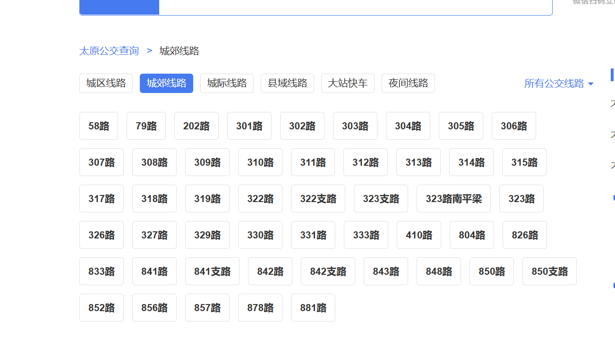This screenshot has width=615, height=364.
Task: Open route 330路
Action: [x=260, y=235]
